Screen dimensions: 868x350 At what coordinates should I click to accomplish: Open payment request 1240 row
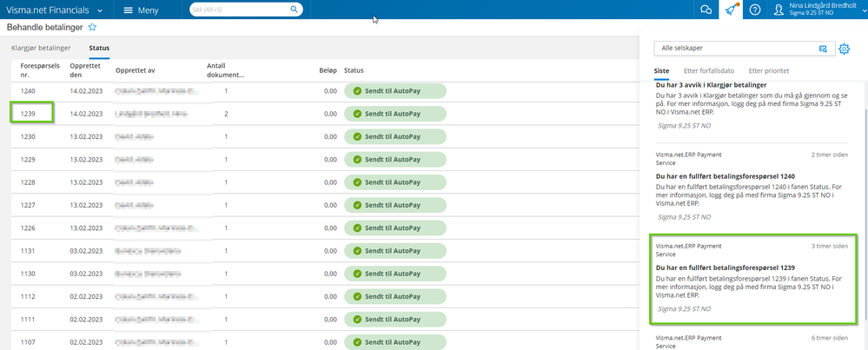click(x=324, y=90)
